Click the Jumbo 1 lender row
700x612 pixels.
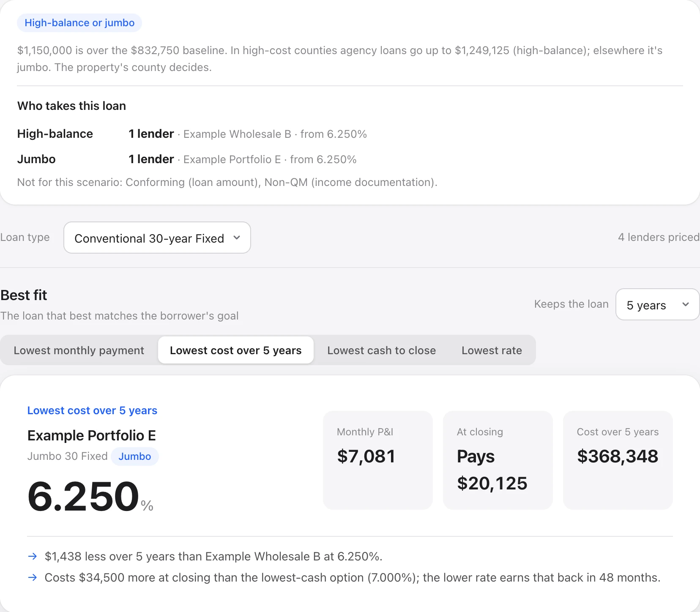point(187,159)
